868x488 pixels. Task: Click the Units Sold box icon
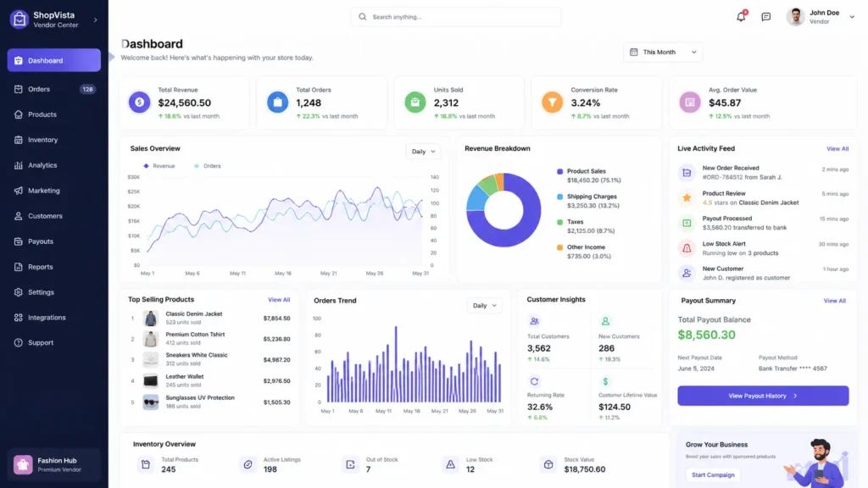[x=415, y=103]
